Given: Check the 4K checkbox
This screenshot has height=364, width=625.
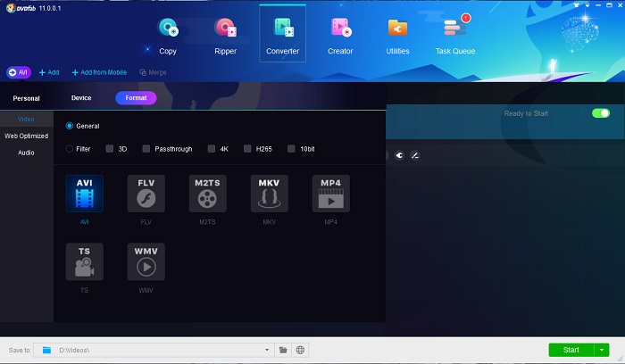Looking at the screenshot, I should (x=212, y=149).
